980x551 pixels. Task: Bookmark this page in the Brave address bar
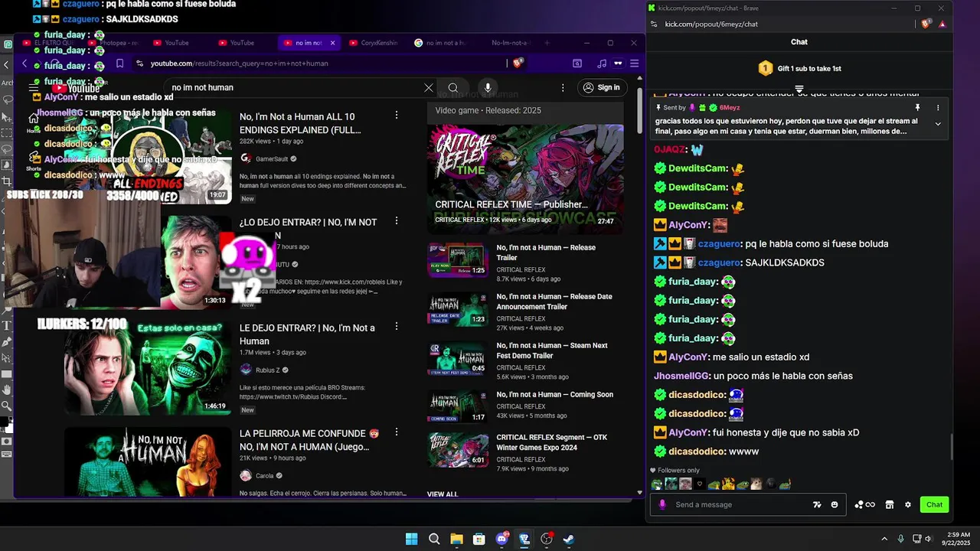[120, 64]
